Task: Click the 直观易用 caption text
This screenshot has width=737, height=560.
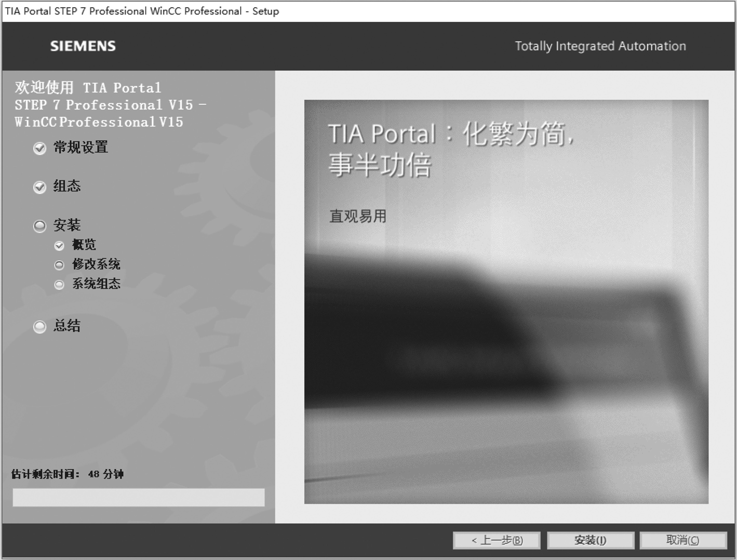Action: pyautogui.click(x=358, y=216)
